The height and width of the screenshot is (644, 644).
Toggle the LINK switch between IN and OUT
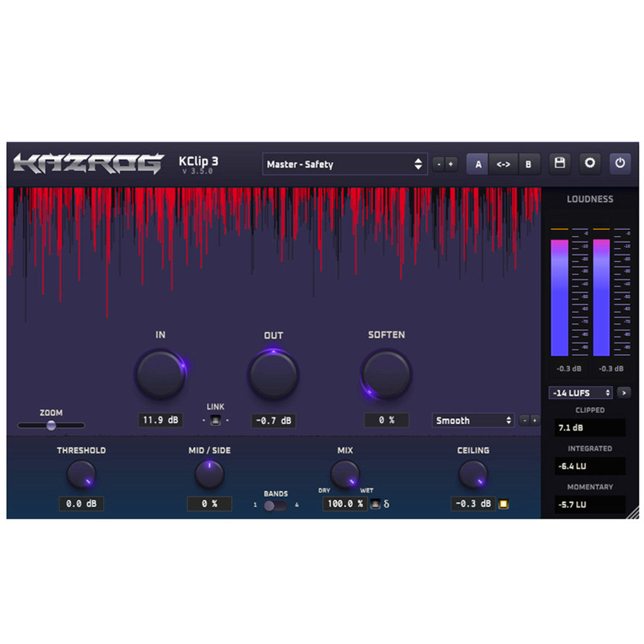coord(216,420)
